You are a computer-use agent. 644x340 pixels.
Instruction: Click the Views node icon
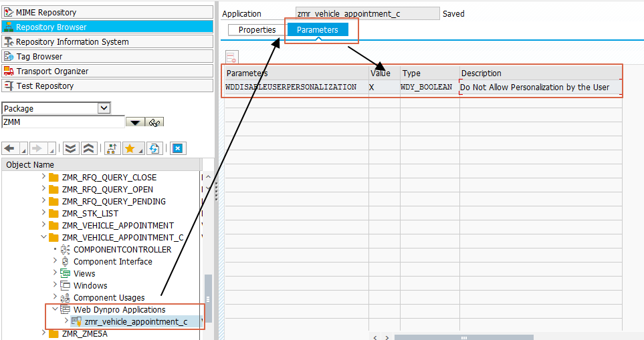65,273
